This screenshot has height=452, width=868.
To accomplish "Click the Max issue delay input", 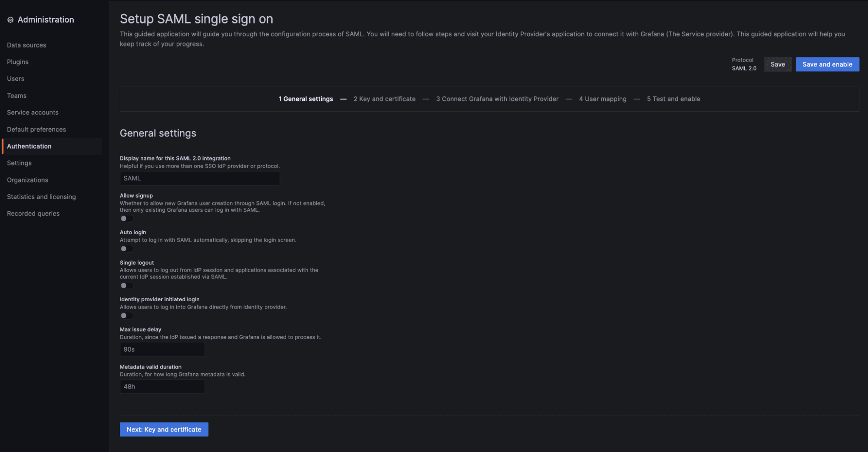I will pos(162,349).
